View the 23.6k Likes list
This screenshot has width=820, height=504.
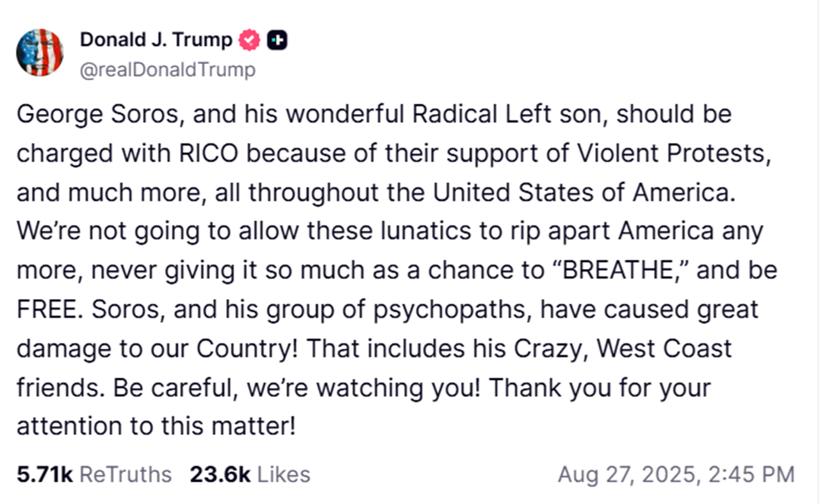pyautogui.click(x=250, y=475)
